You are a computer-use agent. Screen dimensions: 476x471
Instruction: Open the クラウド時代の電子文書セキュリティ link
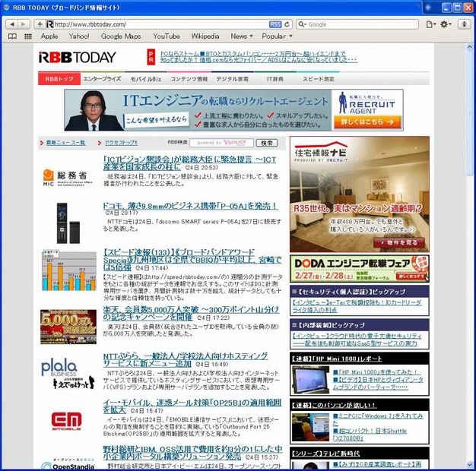pyautogui.click(x=357, y=340)
